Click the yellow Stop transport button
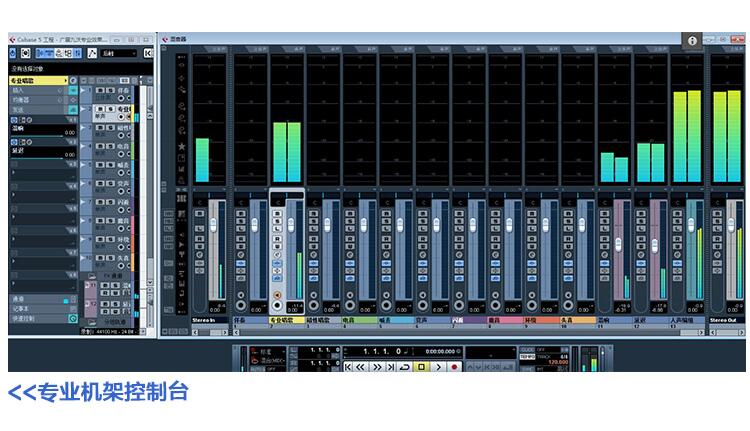This screenshot has height=431, width=750. (421, 367)
